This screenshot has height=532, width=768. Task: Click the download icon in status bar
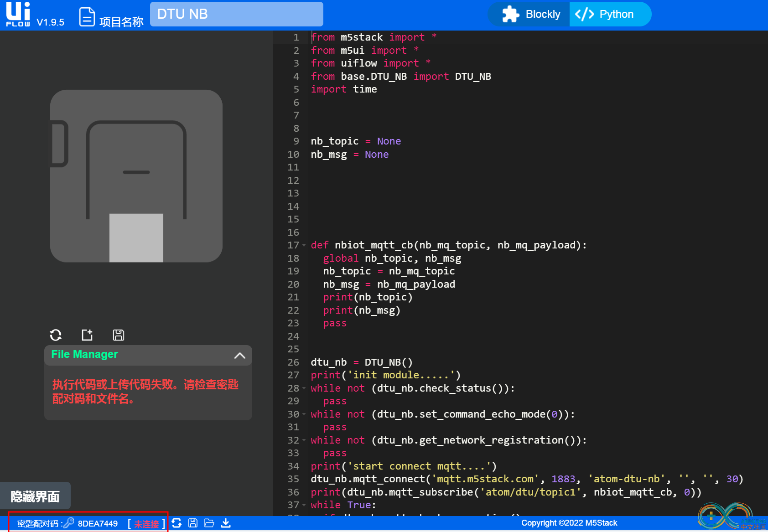point(226,523)
